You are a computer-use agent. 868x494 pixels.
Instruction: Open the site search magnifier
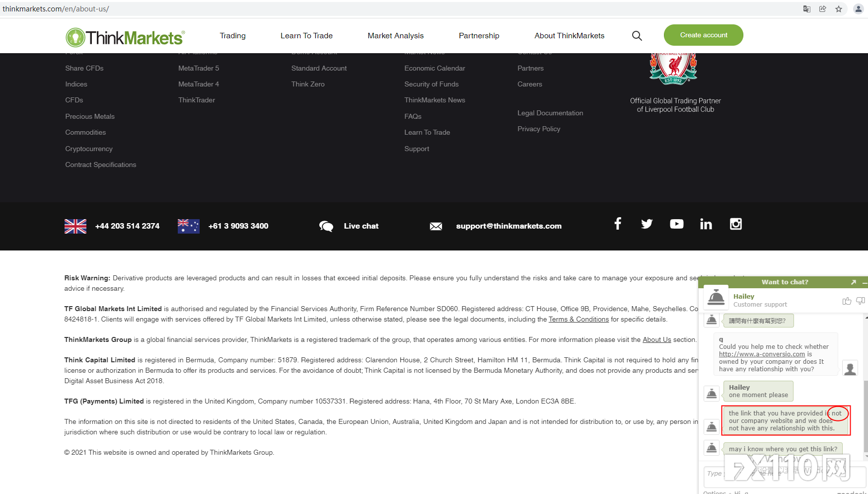637,36
